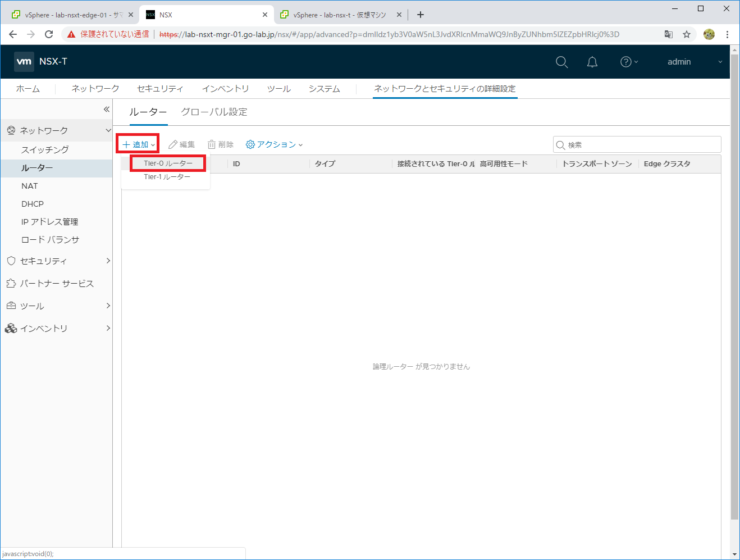The image size is (740, 560).
Task: Open the ネットワーク top menu
Action: point(95,89)
